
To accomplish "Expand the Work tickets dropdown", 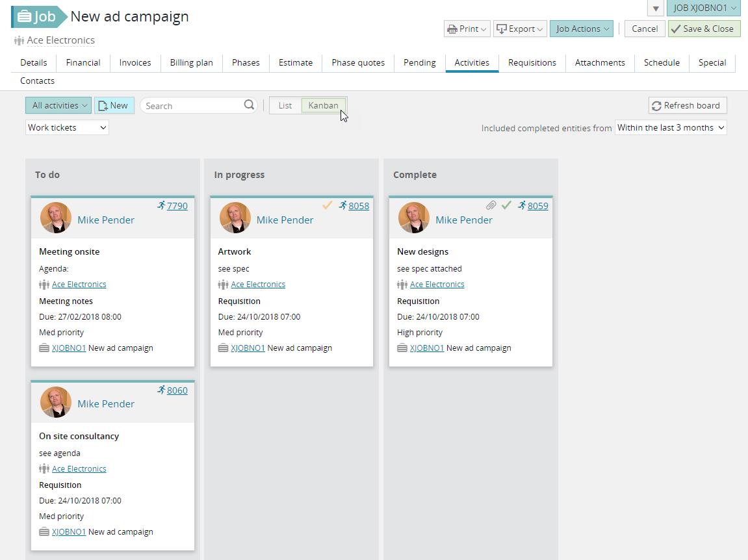I will point(67,127).
